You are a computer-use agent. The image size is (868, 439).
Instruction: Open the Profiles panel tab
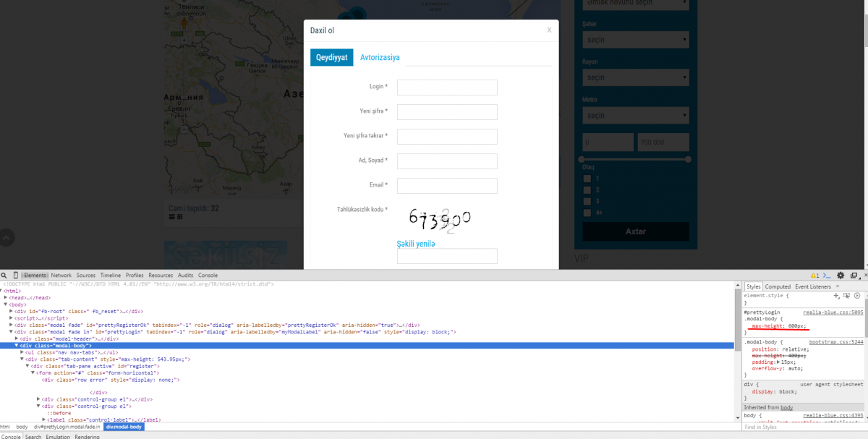[x=135, y=276]
